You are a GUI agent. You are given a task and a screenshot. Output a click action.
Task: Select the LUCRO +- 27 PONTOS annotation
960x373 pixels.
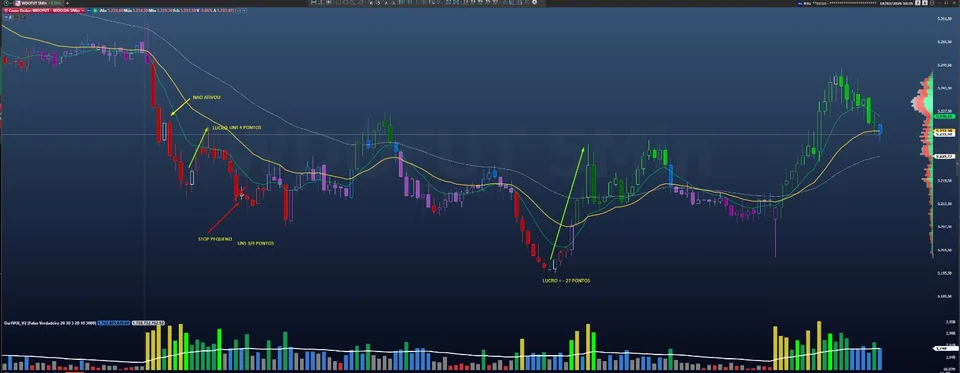pyautogui.click(x=566, y=281)
